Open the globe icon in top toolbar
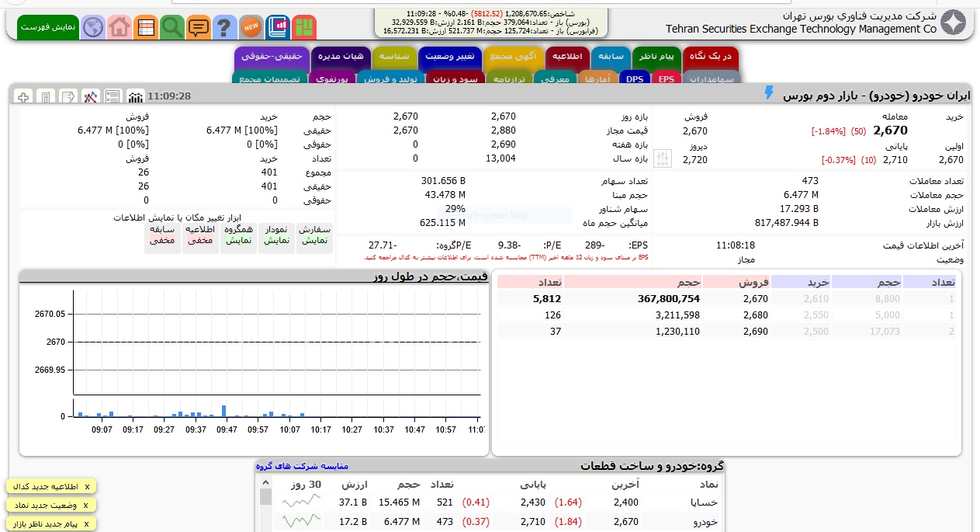This screenshot has width=980, height=532. 92,27
